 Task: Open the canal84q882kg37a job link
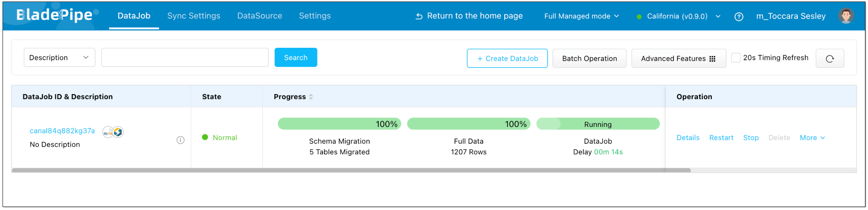[x=62, y=131]
